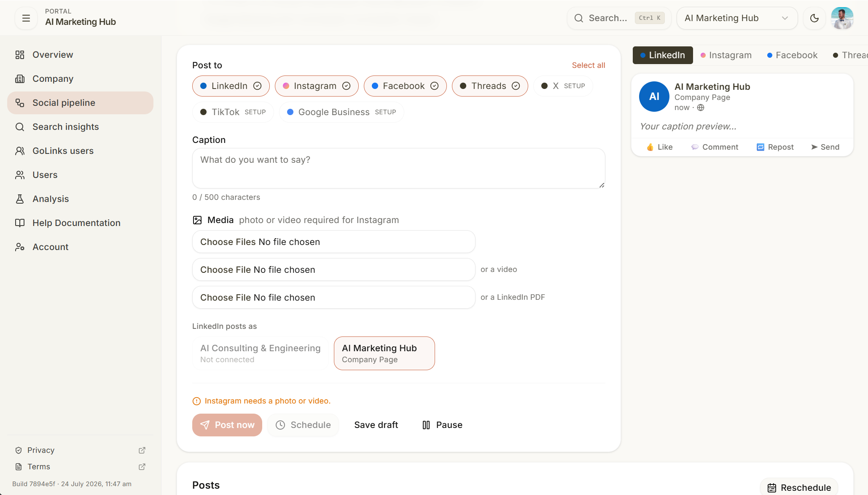Click the globe visibility icon in preview

[x=701, y=108]
